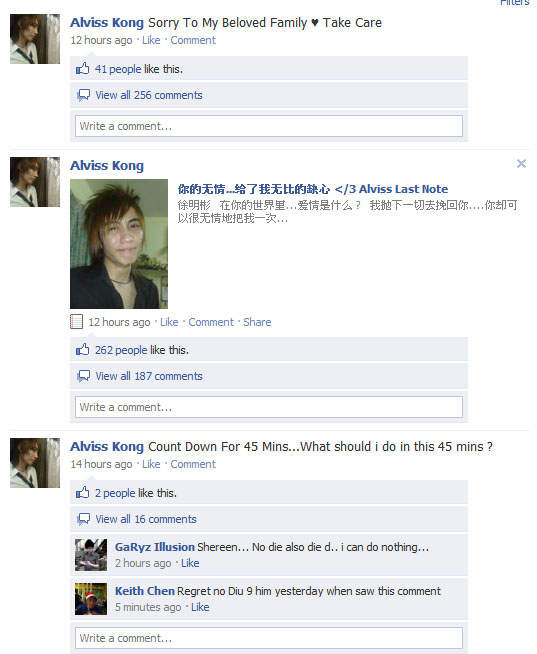This screenshot has height=654, width=537.
Task: Click Share under the note post
Action: 257,322
